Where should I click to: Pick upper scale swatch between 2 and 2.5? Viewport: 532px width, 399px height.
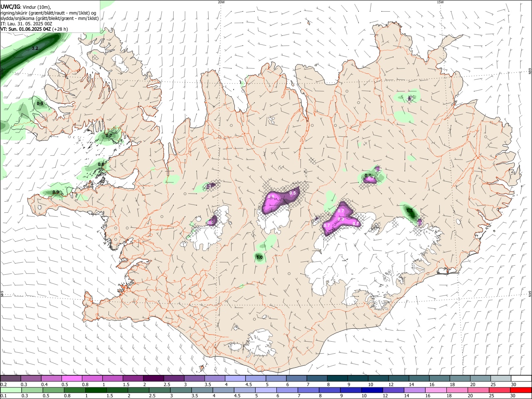pos(153,379)
